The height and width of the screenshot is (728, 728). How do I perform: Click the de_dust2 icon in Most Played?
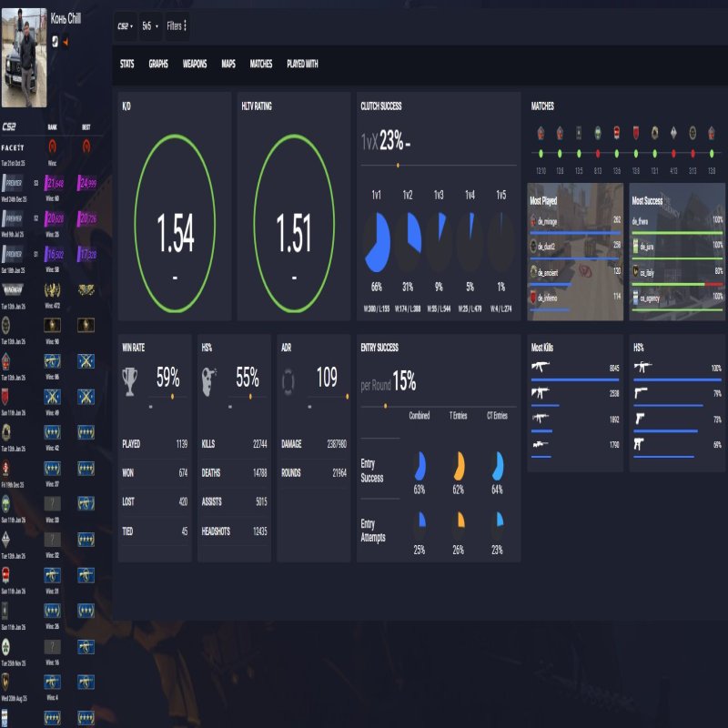coord(533,244)
